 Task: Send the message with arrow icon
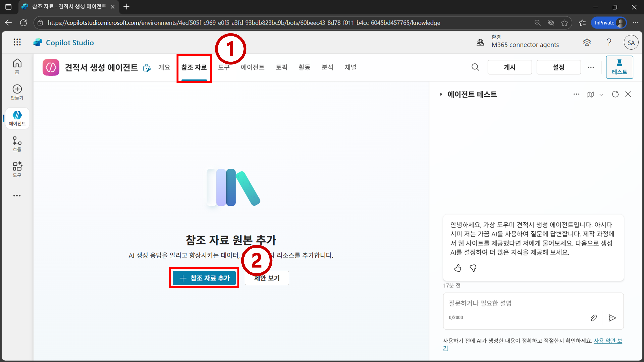pyautogui.click(x=612, y=318)
